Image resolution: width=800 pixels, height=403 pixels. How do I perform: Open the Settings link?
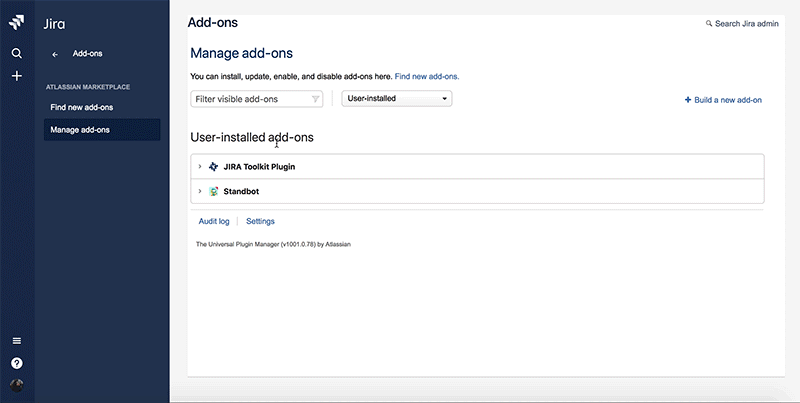[260, 221]
